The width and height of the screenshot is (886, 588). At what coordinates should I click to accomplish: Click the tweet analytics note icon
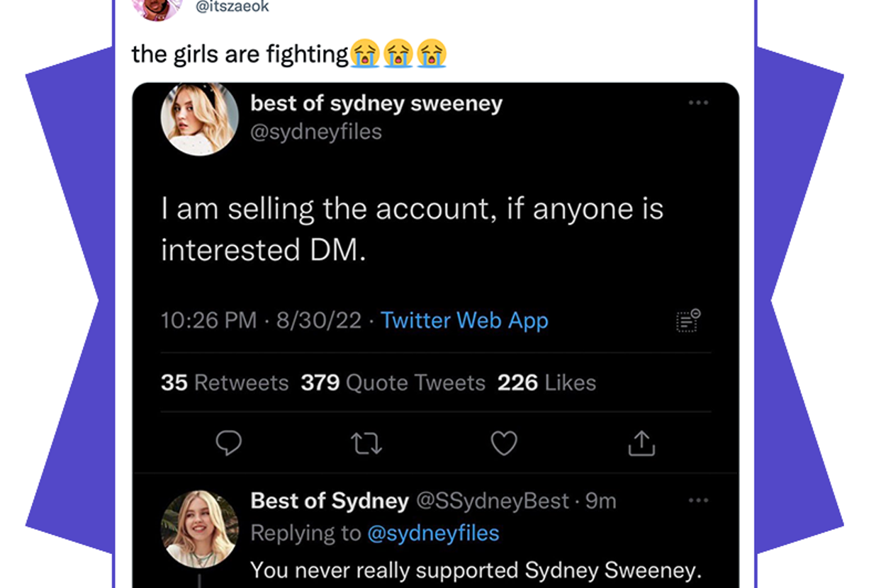688,321
